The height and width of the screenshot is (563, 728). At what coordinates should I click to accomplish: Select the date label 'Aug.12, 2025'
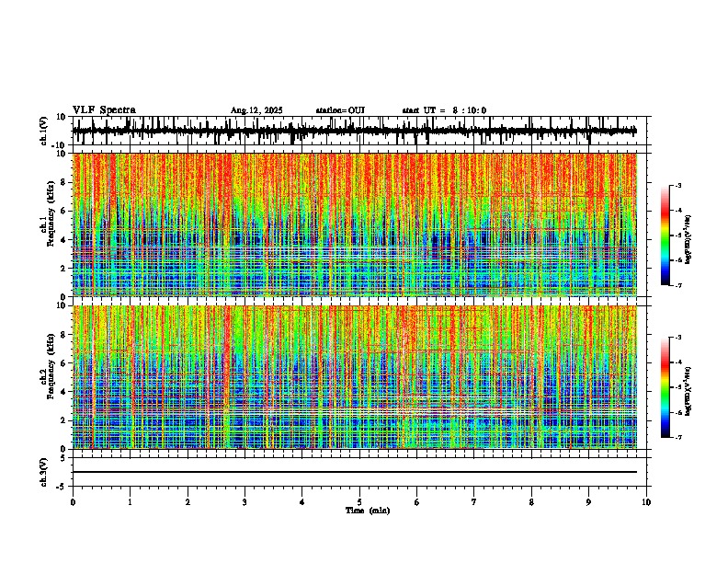click(256, 110)
